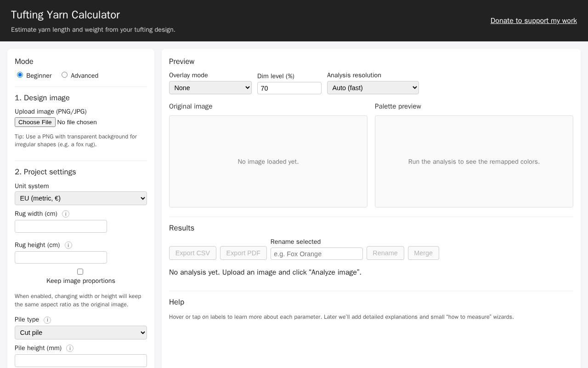Open the Analysis resolution dropdown

(373, 88)
